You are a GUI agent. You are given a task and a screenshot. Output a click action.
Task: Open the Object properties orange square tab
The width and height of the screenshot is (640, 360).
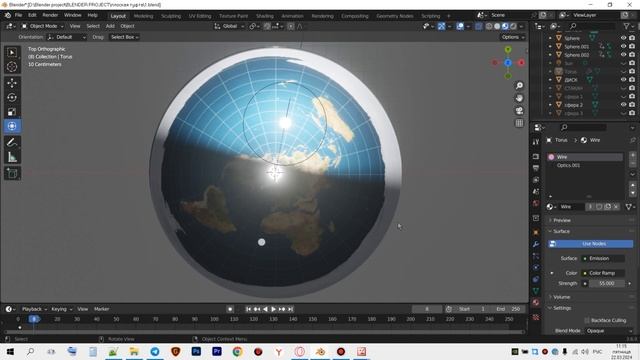536,232
